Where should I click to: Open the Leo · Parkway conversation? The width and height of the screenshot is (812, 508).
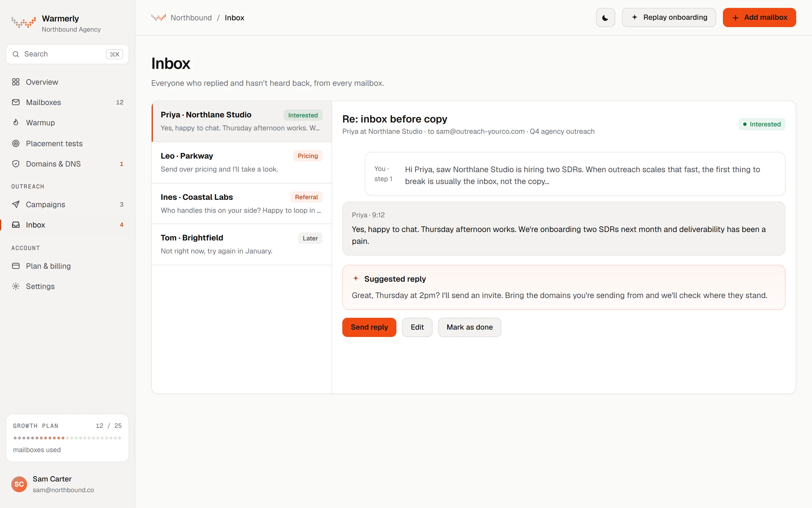click(242, 163)
